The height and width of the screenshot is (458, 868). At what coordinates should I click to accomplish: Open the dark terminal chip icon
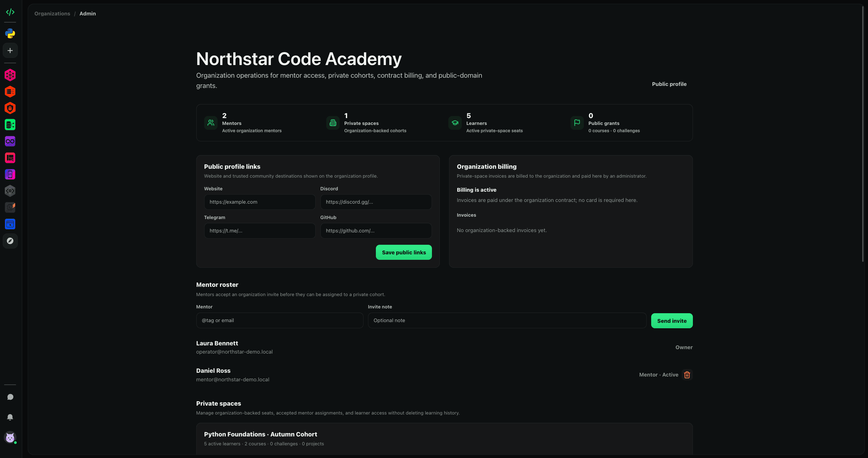(10, 207)
